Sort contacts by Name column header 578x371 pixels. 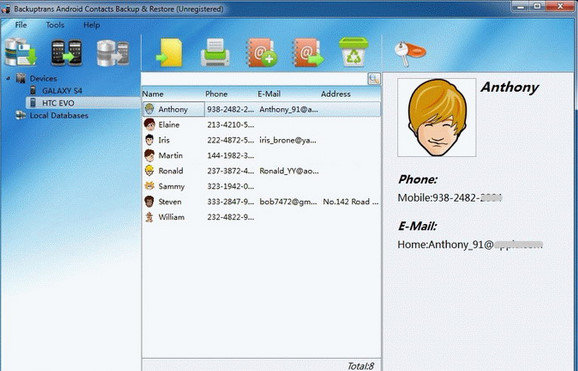tap(173, 94)
